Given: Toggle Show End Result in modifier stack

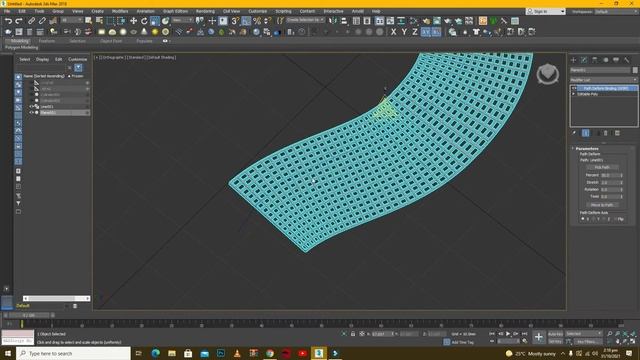Looking at the screenshot, I should (585, 133).
